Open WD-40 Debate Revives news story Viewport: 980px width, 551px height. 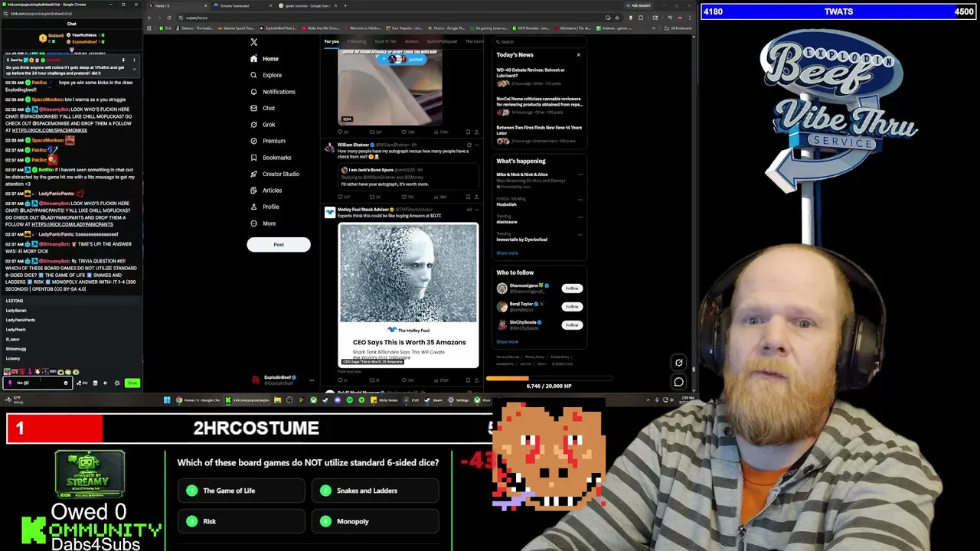pos(539,77)
